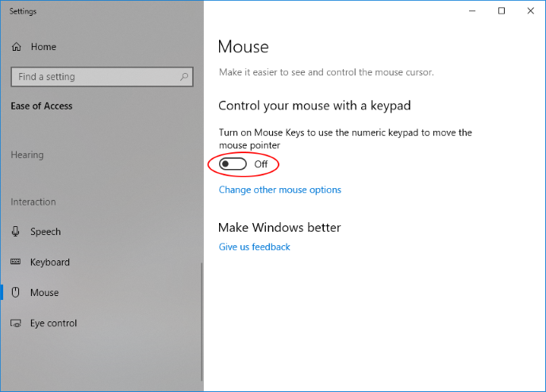Focus the Find a setting search field
The height and width of the screenshot is (392, 546).
coord(94,77)
